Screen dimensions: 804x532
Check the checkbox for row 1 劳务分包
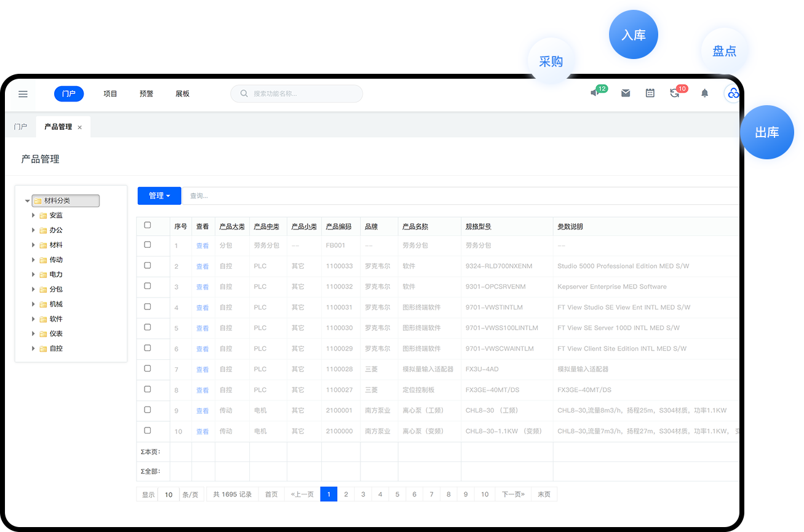point(148,245)
